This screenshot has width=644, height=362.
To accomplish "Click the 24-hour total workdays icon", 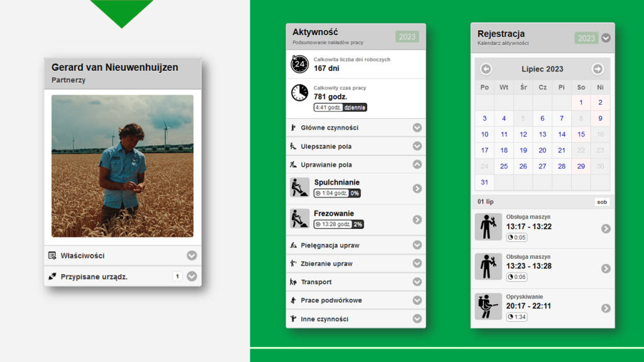I will (299, 64).
